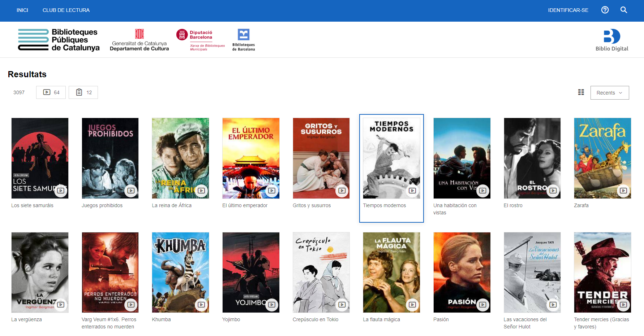Filter results by 12 clipboard items
The width and height of the screenshot is (644, 336).
[x=83, y=92]
